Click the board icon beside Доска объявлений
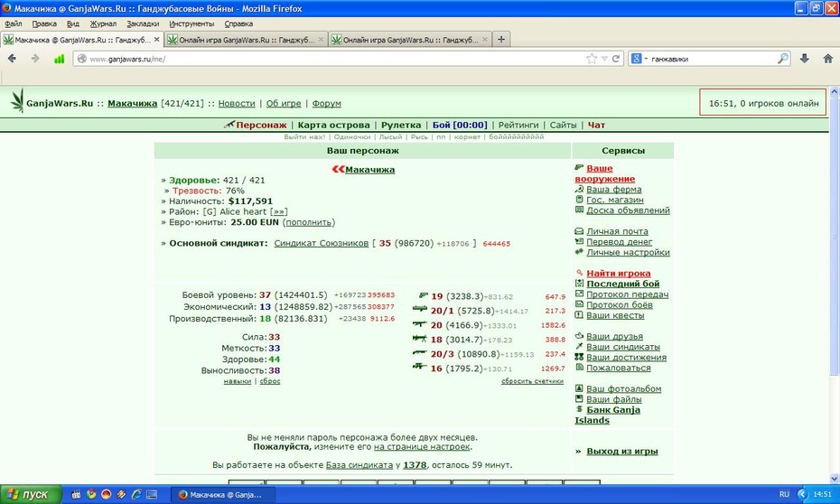 [x=579, y=210]
